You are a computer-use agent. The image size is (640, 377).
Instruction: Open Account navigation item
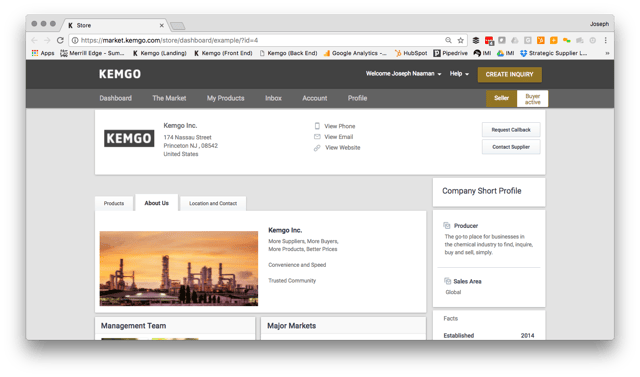314,98
